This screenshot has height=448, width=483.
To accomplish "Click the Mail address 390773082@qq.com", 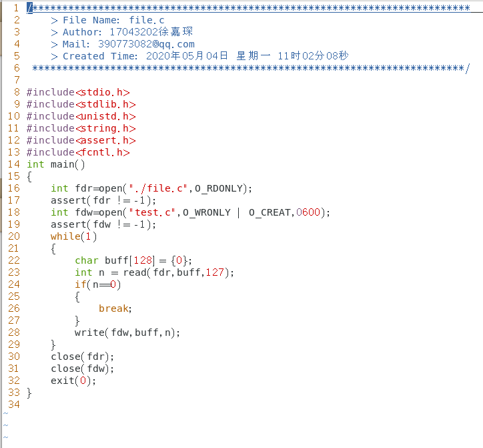I will click(146, 44).
